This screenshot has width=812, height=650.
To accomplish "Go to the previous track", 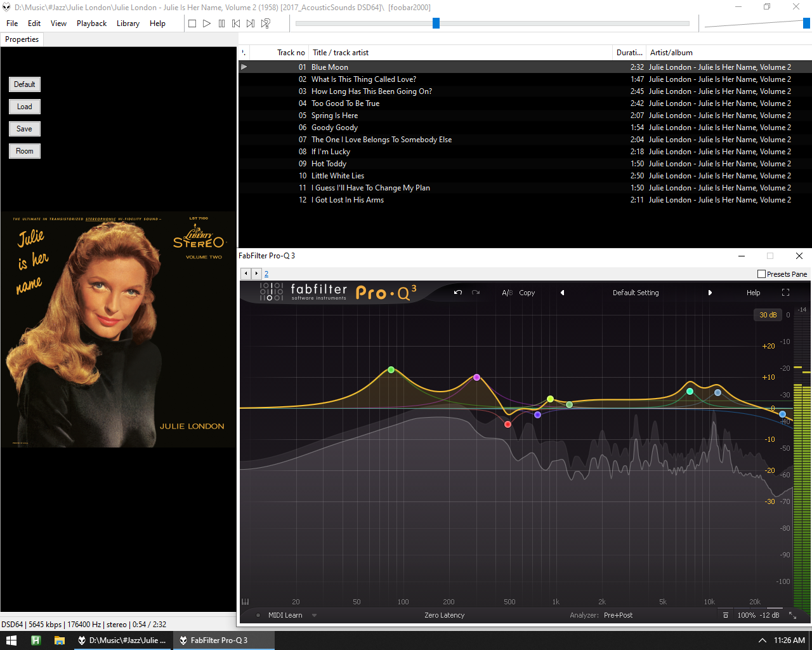I will point(236,23).
